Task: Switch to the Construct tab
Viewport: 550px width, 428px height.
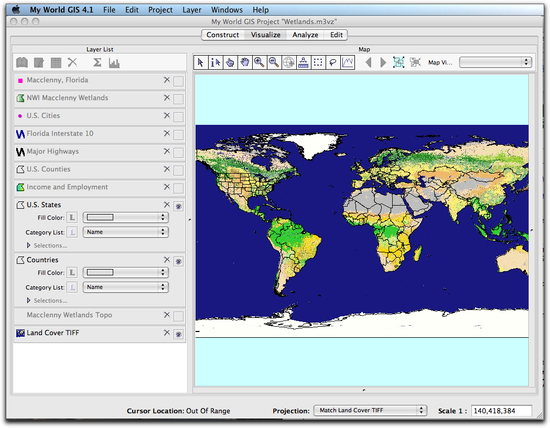Action: [x=223, y=35]
